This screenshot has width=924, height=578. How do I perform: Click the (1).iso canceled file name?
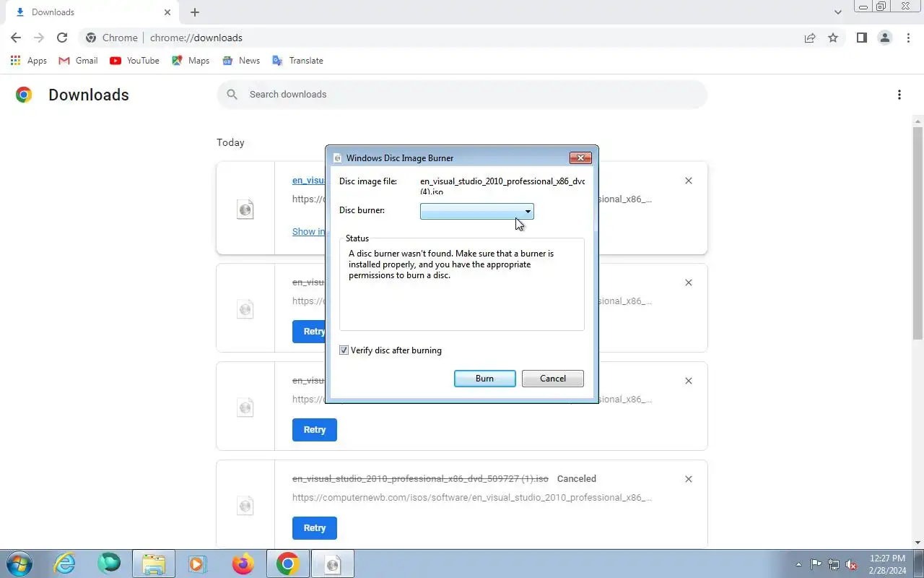[420, 479]
